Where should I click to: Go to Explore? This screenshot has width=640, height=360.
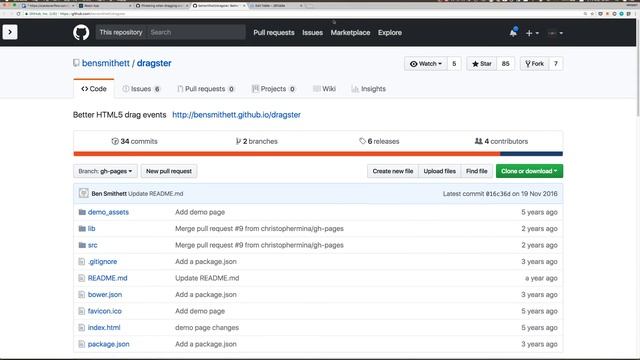tap(390, 33)
